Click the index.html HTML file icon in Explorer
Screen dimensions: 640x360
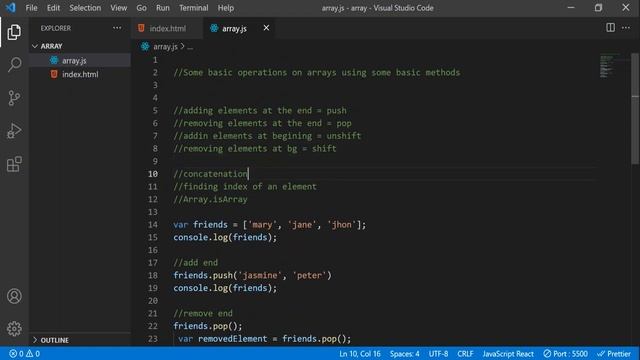coord(54,74)
